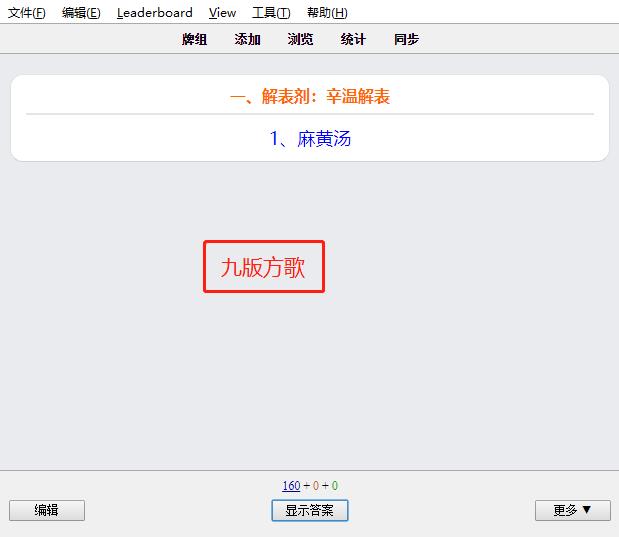Click the new card count 160
619x537 pixels.
[x=291, y=486]
